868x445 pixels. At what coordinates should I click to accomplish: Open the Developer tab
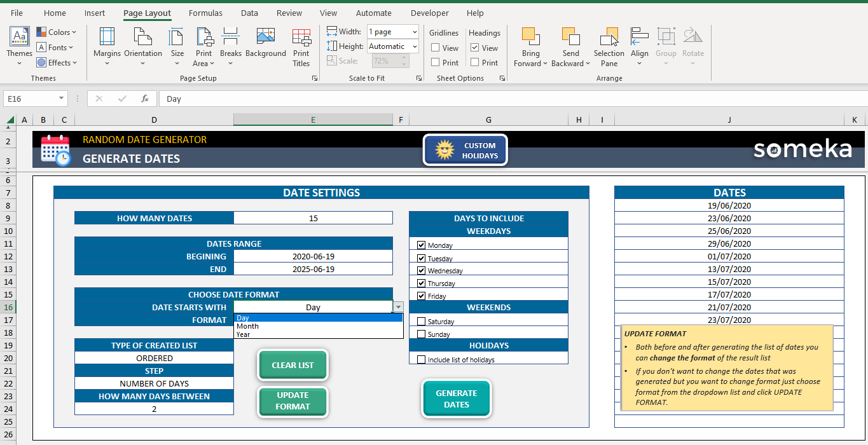pyautogui.click(x=429, y=13)
